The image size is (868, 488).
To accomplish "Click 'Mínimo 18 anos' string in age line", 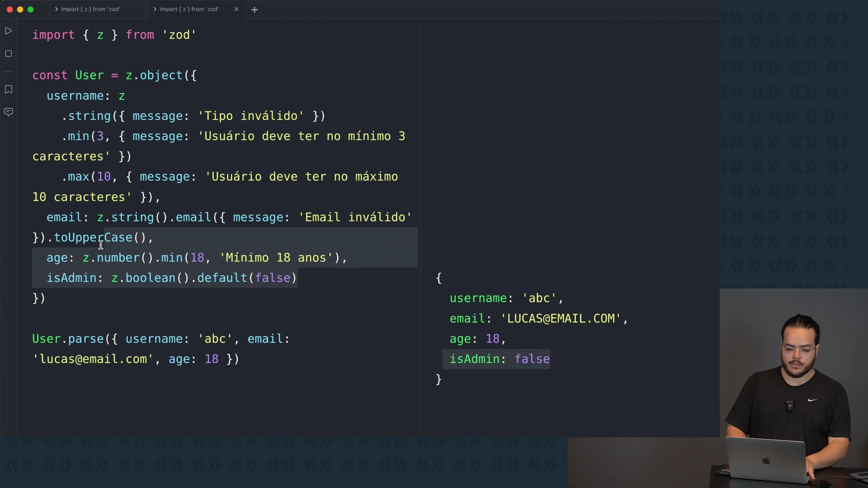I will click(x=276, y=258).
